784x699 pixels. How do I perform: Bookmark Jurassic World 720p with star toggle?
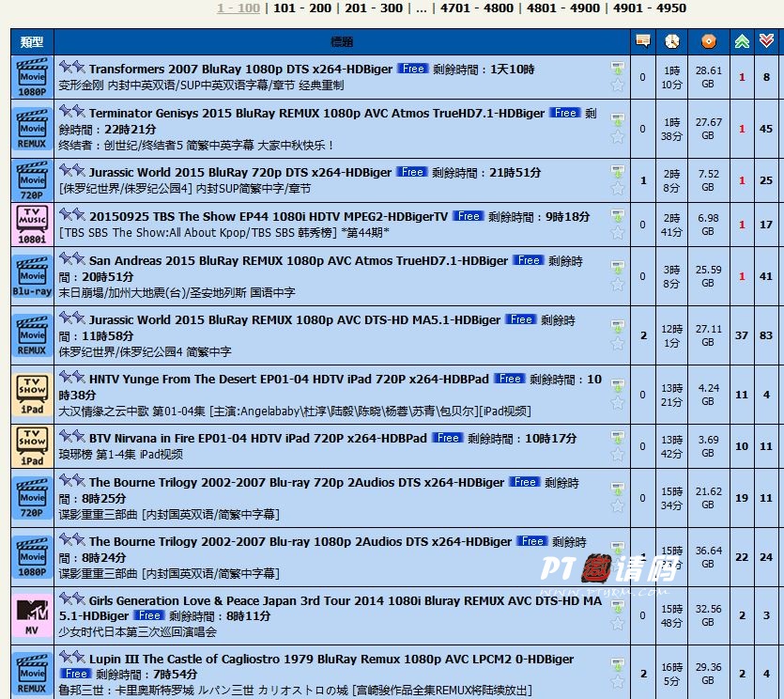click(618, 189)
